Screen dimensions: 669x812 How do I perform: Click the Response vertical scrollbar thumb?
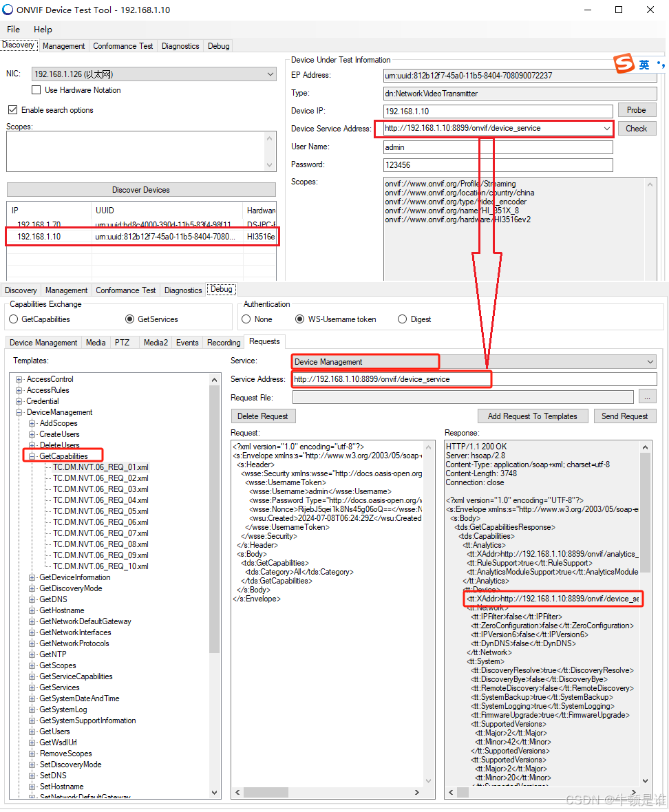click(x=645, y=513)
